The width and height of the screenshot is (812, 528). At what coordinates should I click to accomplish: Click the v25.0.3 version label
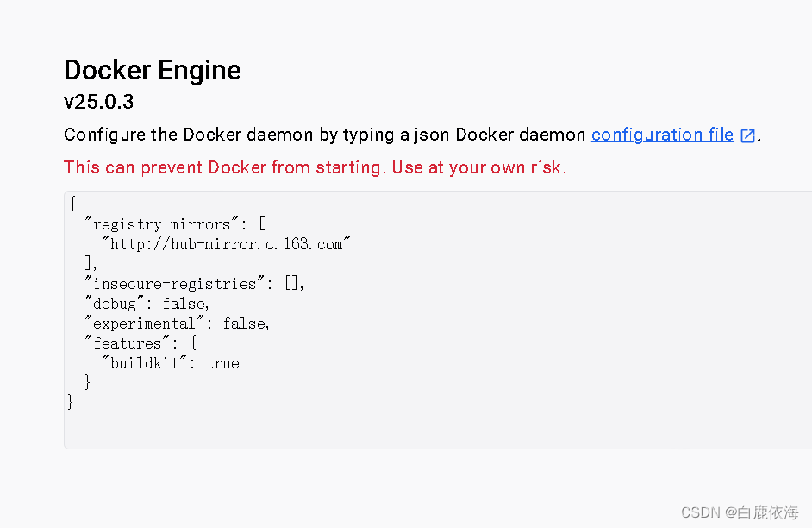click(x=98, y=102)
